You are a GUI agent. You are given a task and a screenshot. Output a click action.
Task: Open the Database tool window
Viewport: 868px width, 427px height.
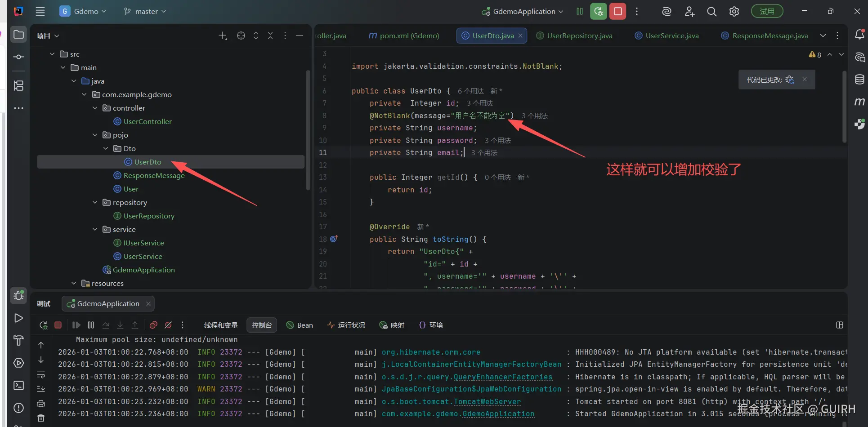pyautogui.click(x=859, y=80)
